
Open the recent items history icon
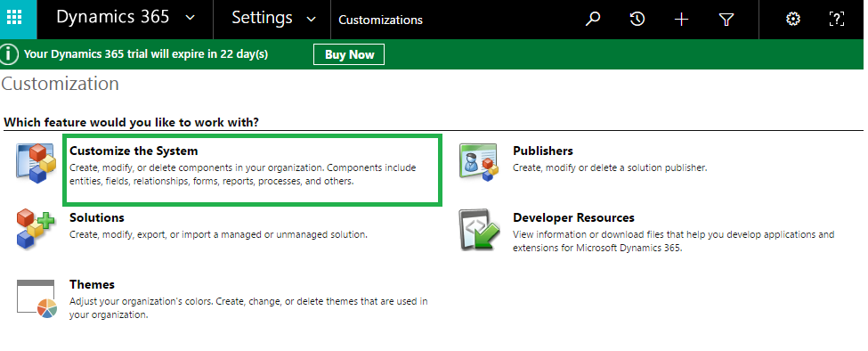(x=637, y=20)
